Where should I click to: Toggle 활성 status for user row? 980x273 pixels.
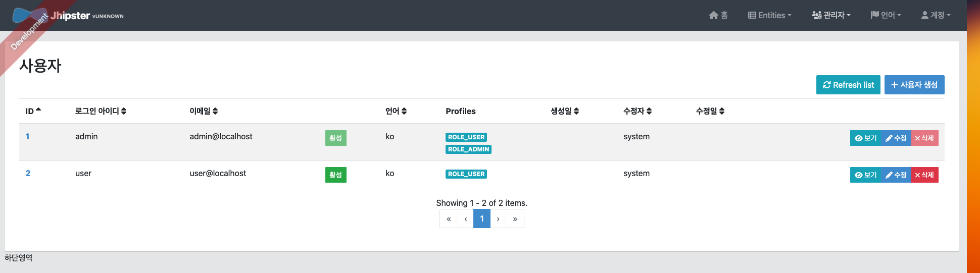[335, 175]
